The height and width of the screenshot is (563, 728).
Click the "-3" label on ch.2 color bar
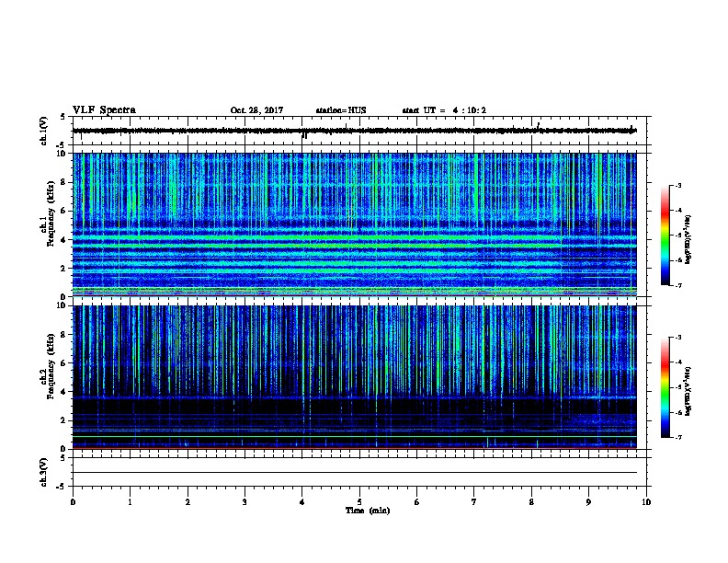[x=677, y=338]
